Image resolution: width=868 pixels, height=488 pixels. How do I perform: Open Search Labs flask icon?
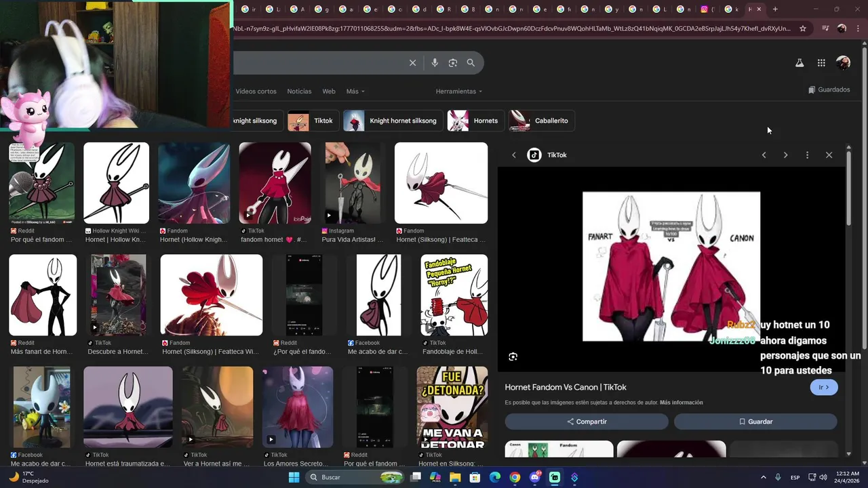pos(800,63)
